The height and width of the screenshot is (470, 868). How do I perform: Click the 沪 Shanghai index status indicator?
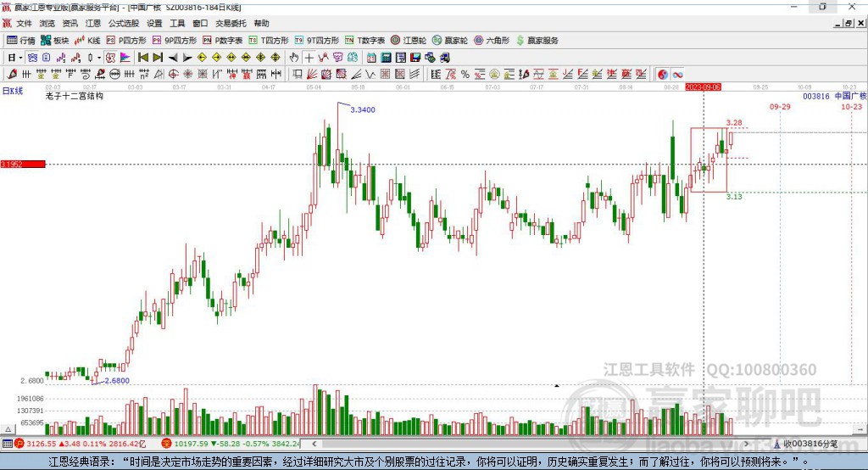coord(19,444)
